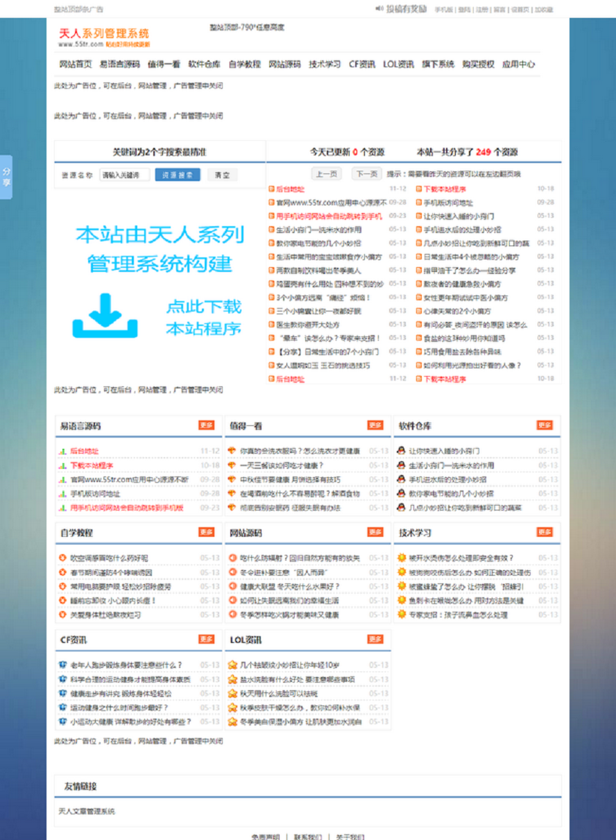This screenshot has width=616, height=840.
Task: Expand 更多 in the 易语言源码 section
Action: coord(206,425)
